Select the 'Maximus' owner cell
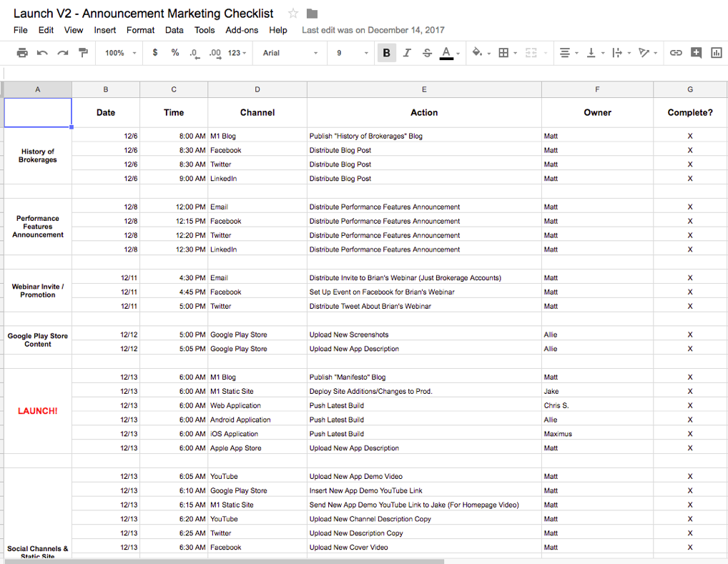This screenshot has height=564, width=728. tap(597, 434)
